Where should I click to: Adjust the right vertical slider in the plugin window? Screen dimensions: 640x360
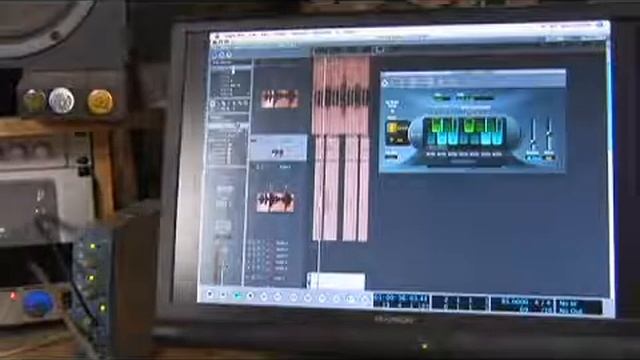pos(549,134)
